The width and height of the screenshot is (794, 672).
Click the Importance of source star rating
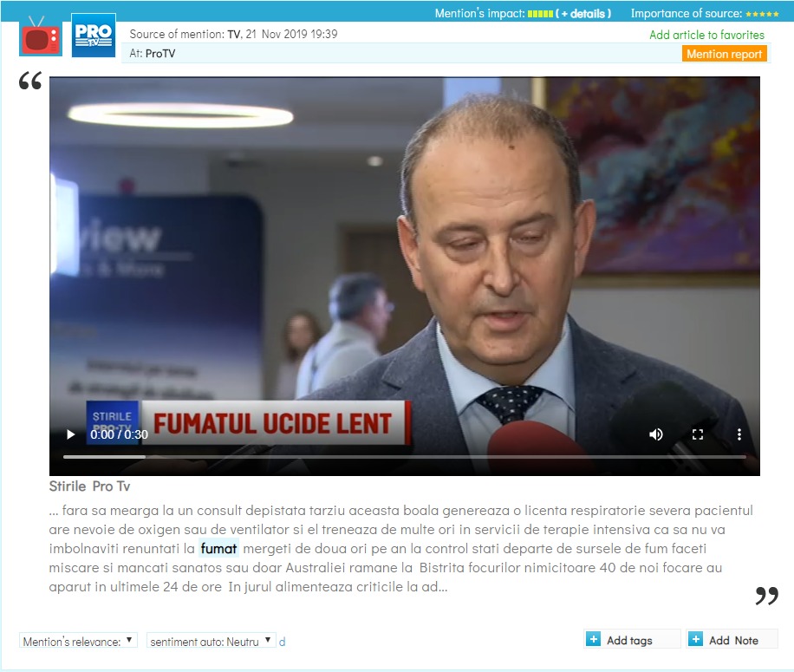point(762,14)
